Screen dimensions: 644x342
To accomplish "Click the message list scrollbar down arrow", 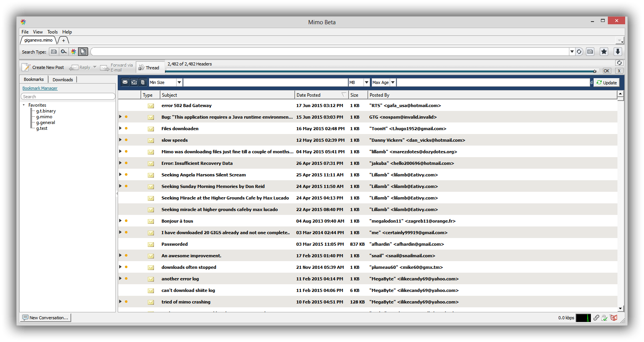I will click(620, 308).
